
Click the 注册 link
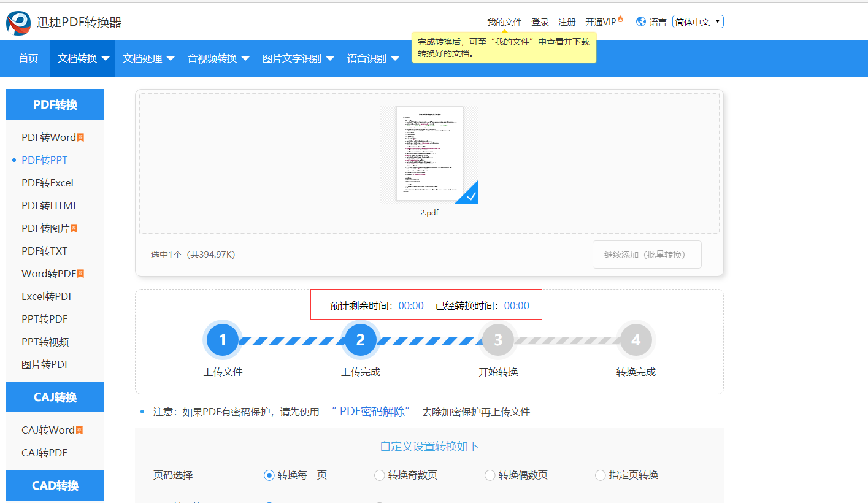click(x=567, y=22)
